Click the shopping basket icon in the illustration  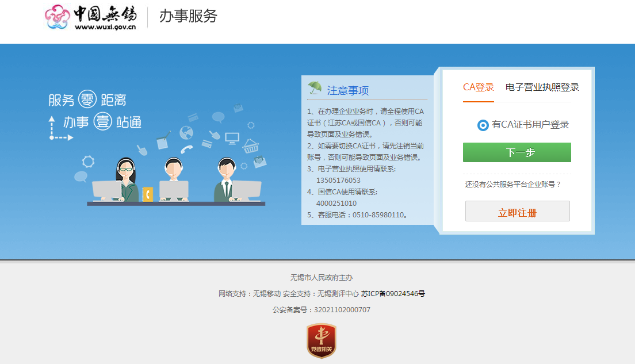click(x=251, y=146)
